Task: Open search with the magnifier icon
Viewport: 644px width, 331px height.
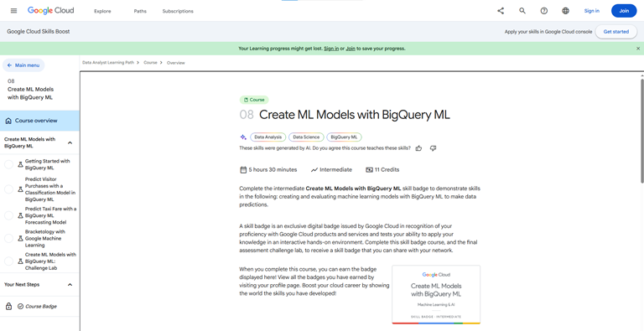Action: [x=522, y=11]
